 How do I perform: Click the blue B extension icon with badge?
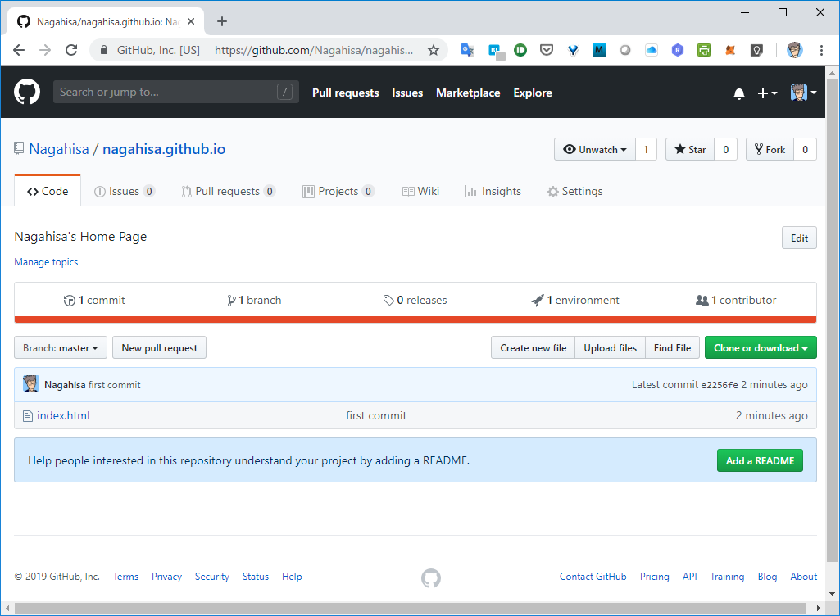[495, 51]
